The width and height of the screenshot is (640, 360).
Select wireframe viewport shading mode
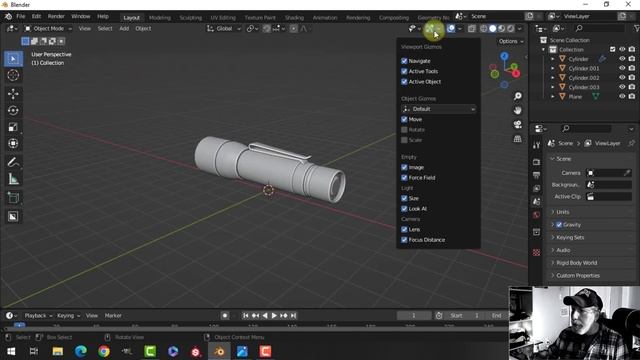484,29
